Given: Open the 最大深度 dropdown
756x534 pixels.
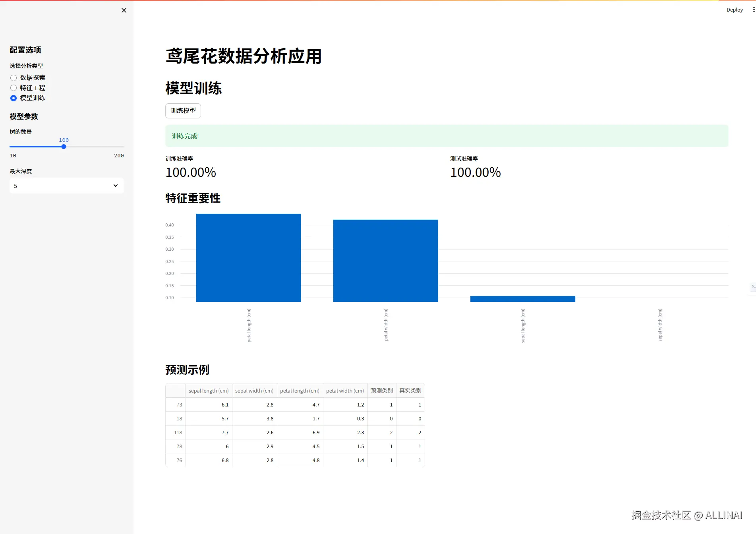Looking at the screenshot, I should point(67,186).
